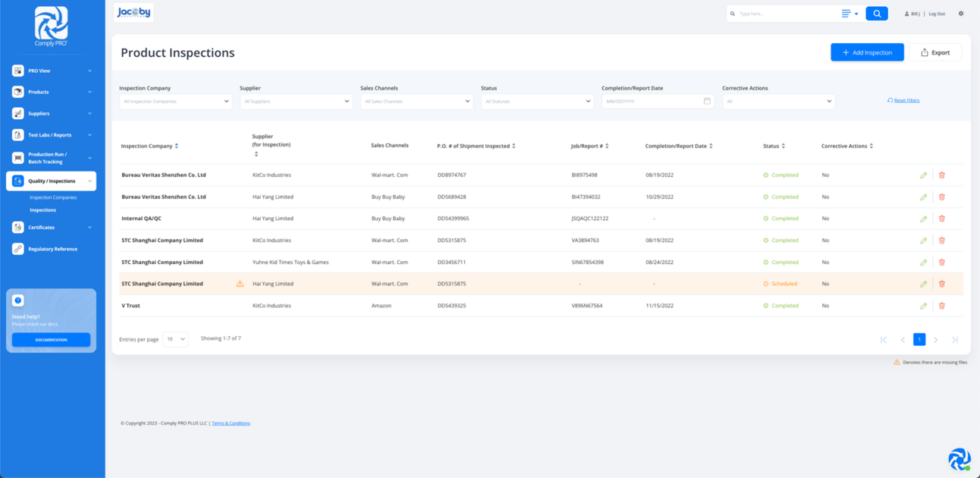Open Regulatory Reference in sidebar
Viewport: 980px width, 478px height.
point(51,249)
